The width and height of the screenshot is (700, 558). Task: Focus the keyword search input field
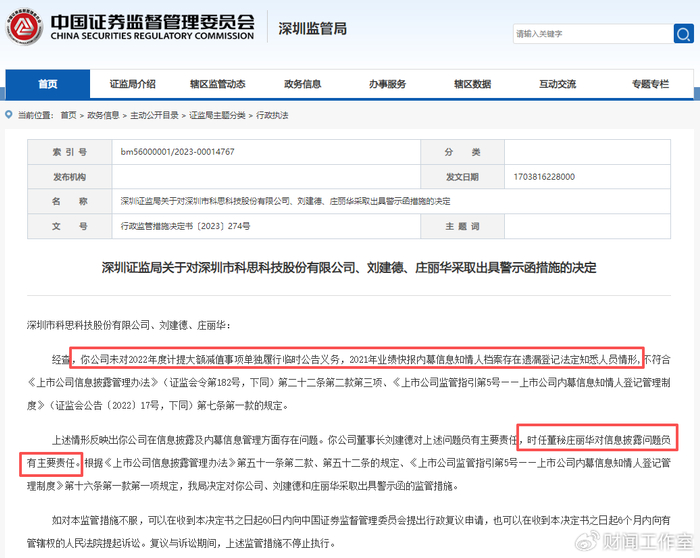coord(593,33)
